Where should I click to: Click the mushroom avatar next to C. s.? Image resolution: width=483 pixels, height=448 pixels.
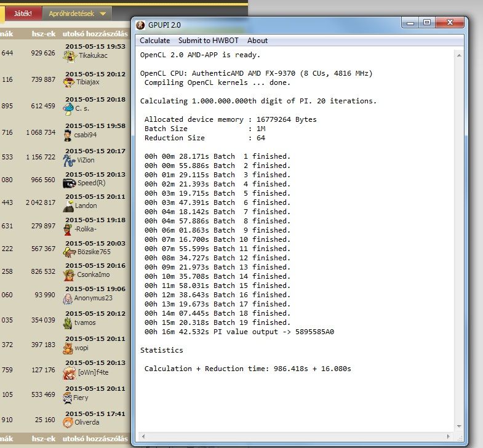coord(68,109)
